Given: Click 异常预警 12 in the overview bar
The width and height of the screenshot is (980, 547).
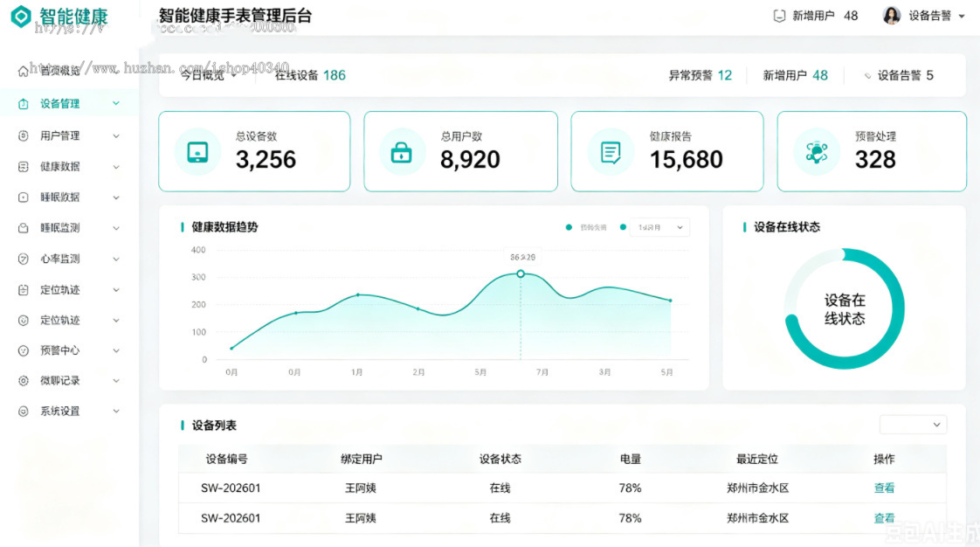Looking at the screenshot, I should (x=700, y=75).
